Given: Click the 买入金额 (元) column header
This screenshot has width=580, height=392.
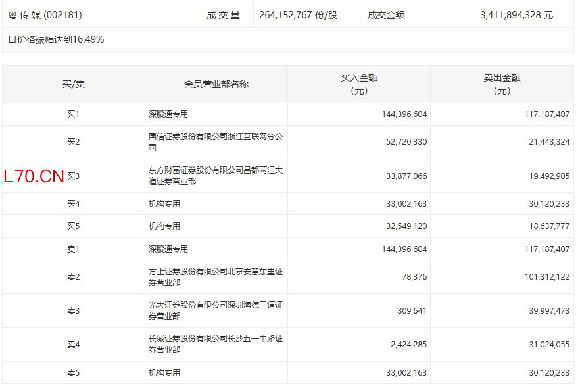Looking at the screenshot, I should [x=359, y=84].
